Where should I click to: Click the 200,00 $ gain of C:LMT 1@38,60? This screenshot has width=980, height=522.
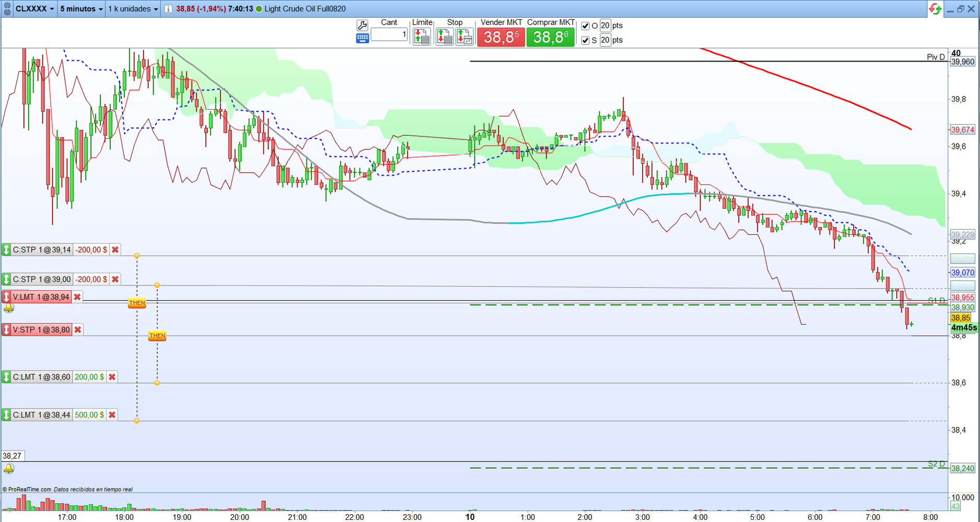[89, 377]
